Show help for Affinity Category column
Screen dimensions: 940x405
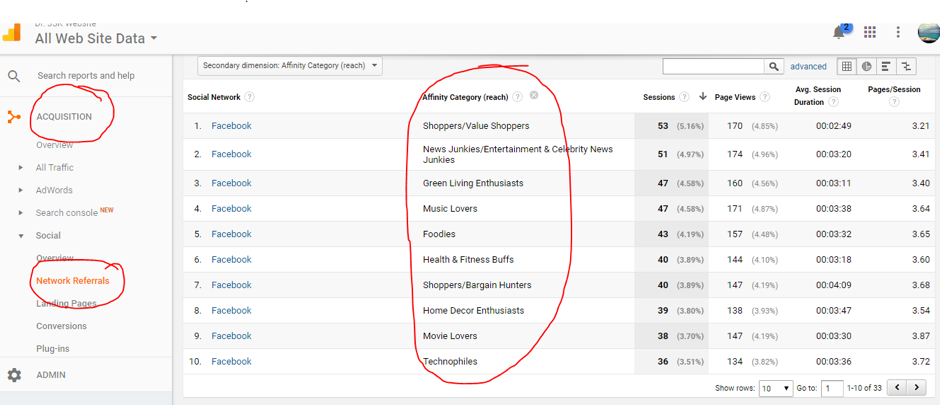click(517, 97)
